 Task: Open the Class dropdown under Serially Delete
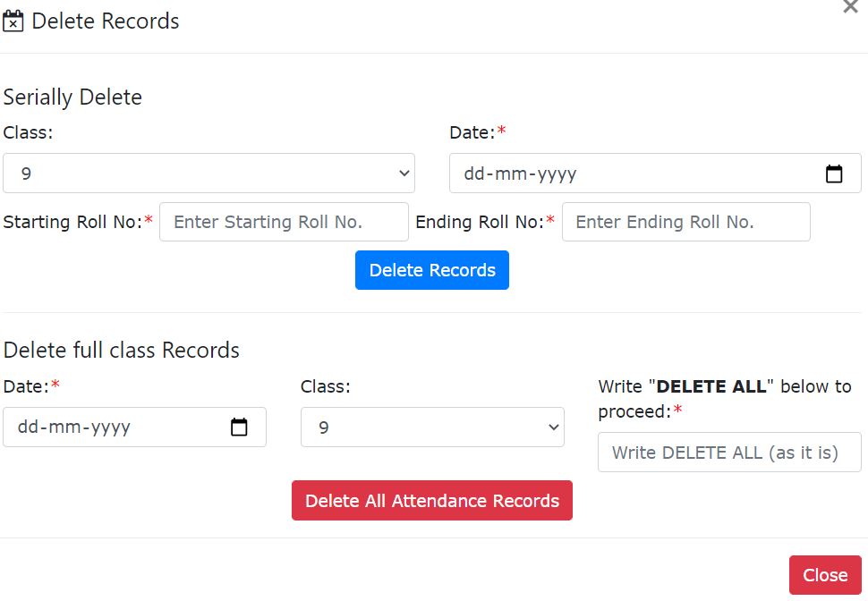click(x=208, y=174)
